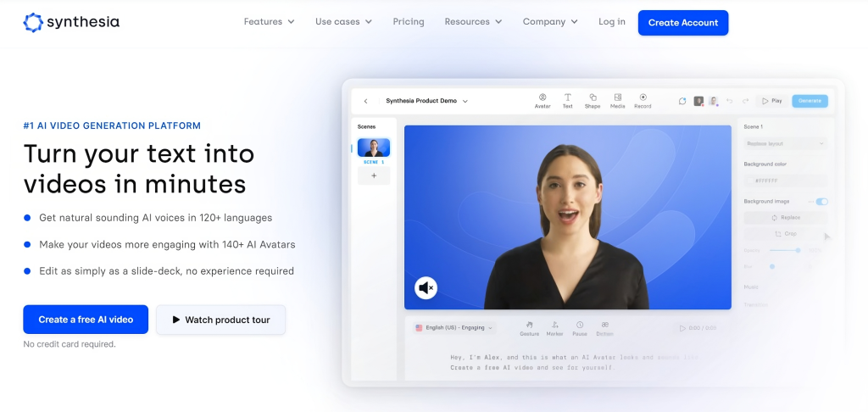Open the English (US) voice dropdown
The image size is (868, 412).
(453, 327)
